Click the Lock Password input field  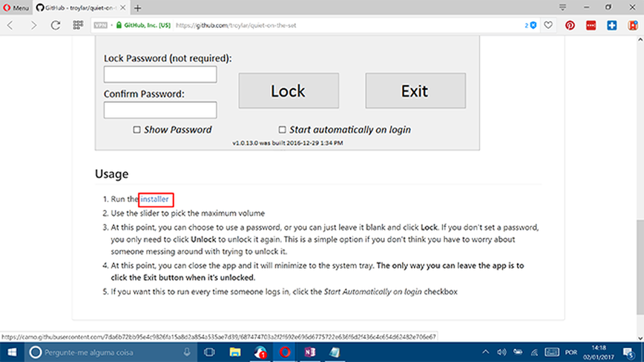point(160,75)
